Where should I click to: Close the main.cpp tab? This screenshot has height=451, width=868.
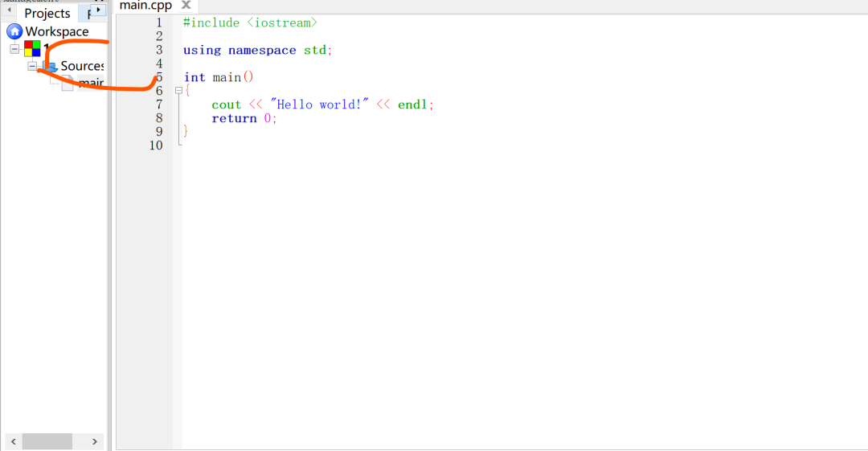pyautogui.click(x=186, y=5)
